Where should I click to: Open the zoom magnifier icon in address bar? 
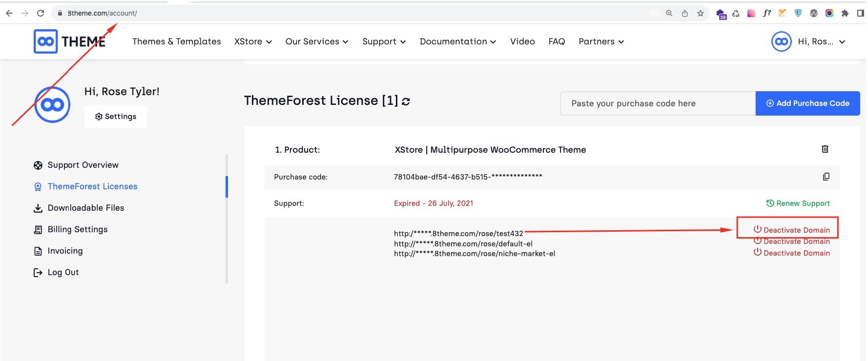[x=669, y=13]
